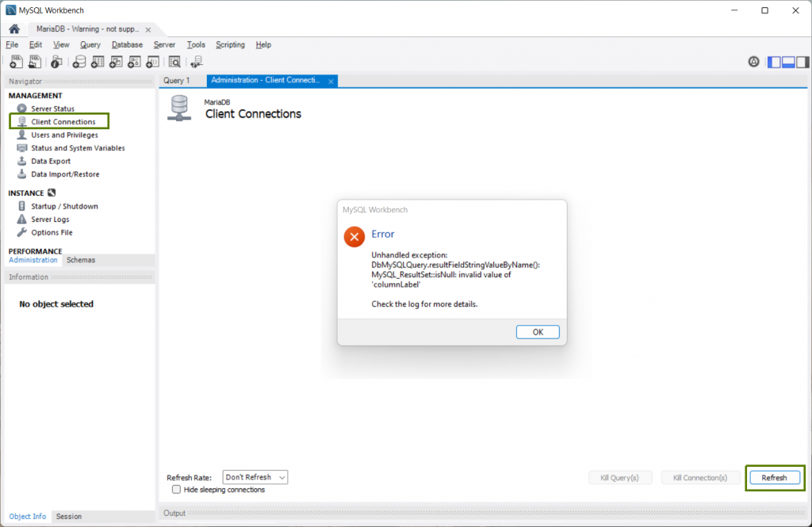Create a new SQL tab icon
812x527 pixels.
click(16, 62)
